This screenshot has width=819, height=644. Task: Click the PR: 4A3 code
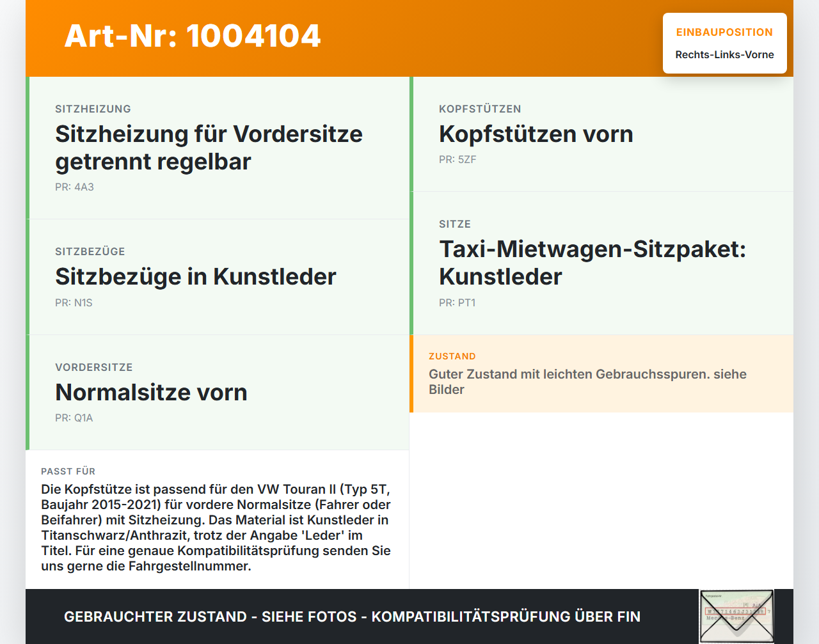(74, 187)
